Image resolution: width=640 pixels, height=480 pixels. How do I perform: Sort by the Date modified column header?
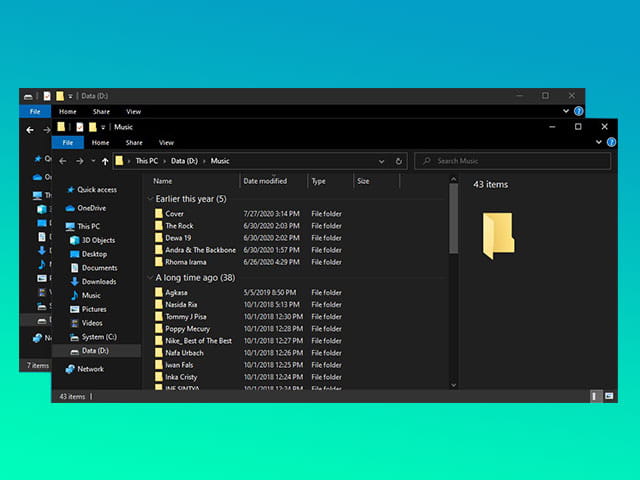[x=265, y=181]
